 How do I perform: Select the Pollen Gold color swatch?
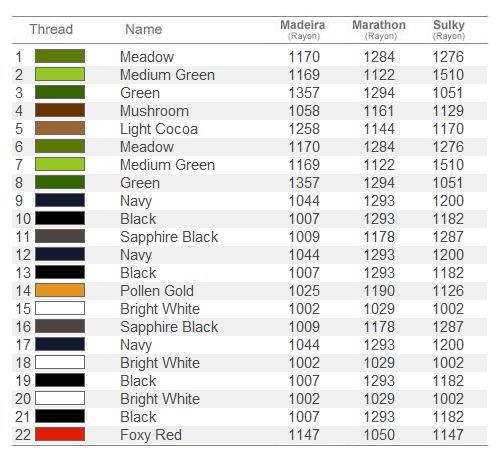[60, 290]
